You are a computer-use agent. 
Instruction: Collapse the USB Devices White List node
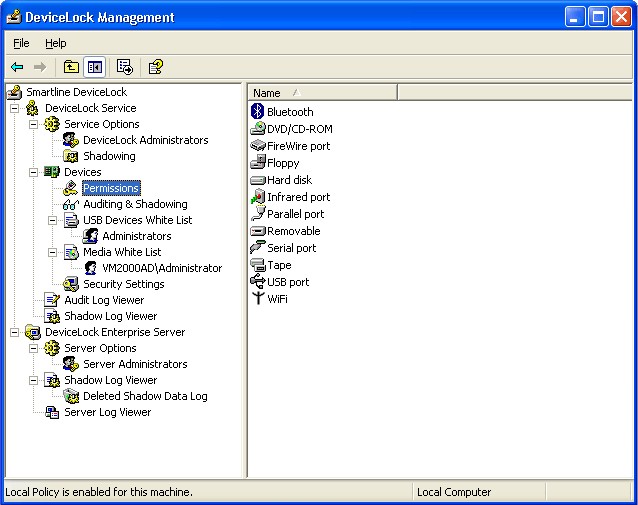53,220
